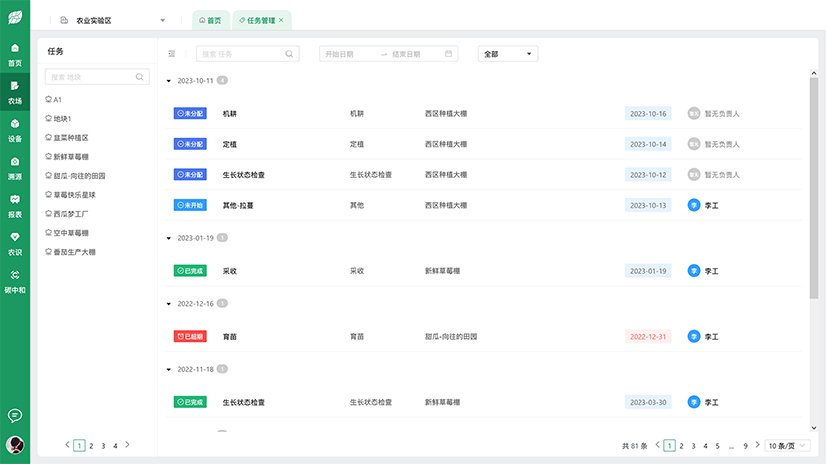Click the user avatar in sidebar
Image resolution: width=826 pixels, height=464 pixels.
[15, 445]
